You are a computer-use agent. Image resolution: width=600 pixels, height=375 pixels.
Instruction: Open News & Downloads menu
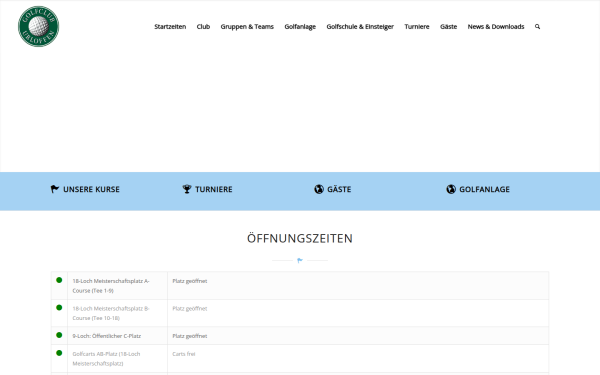click(496, 26)
